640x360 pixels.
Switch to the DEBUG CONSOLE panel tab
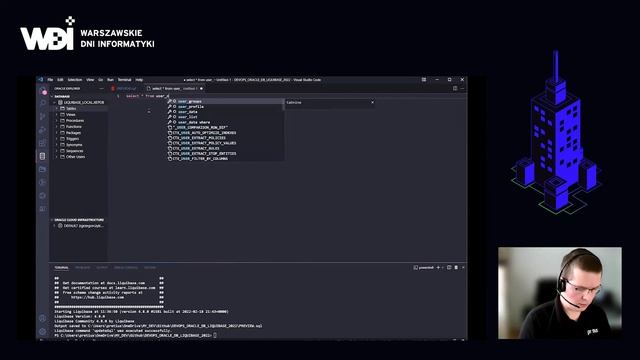pyautogui.click(x=126, y=268)
